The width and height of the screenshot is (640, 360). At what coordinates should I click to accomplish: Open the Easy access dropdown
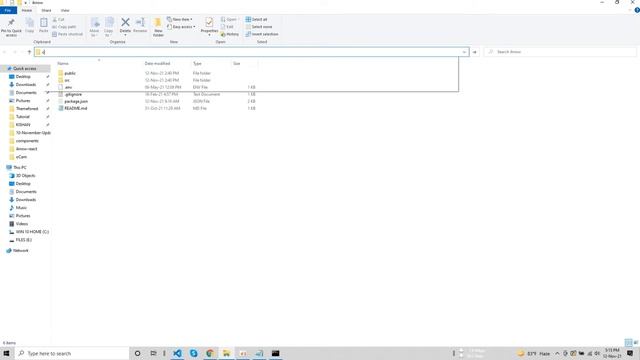[181, 27]
